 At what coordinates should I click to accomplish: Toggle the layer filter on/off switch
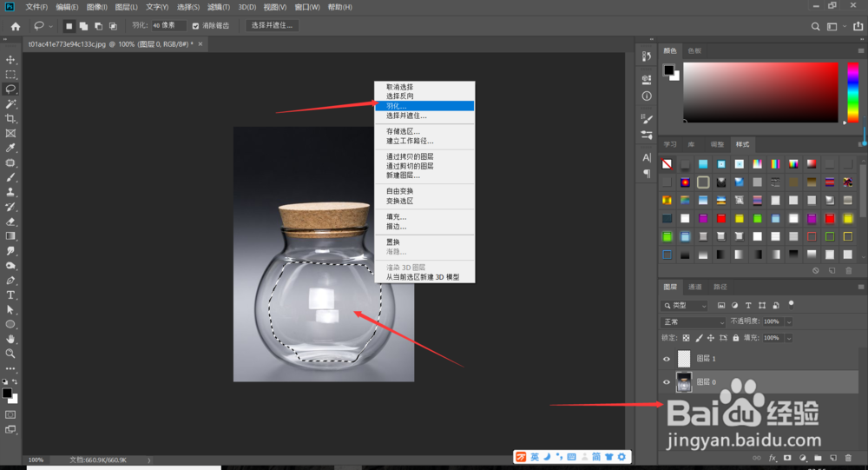(791, 304)
